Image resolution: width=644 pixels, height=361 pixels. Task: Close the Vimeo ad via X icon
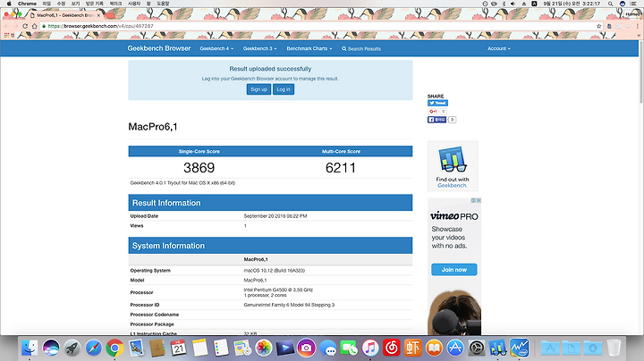(479, 200)
